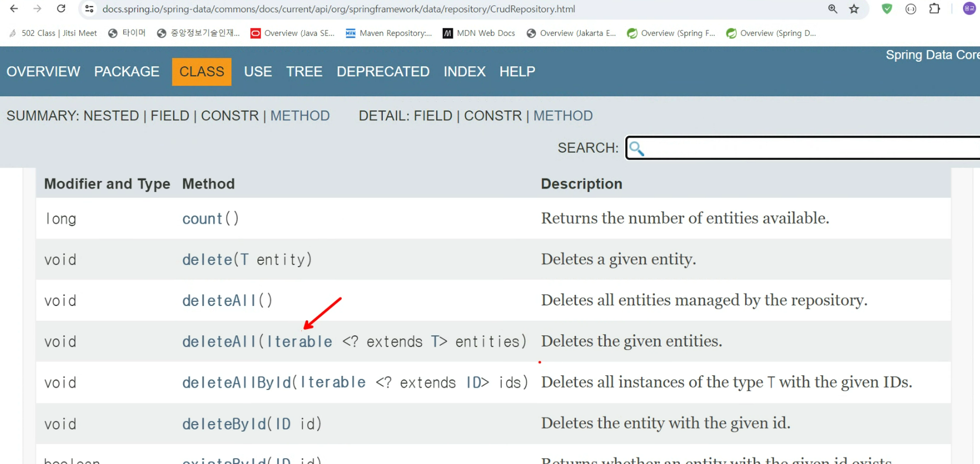980x464 pixels.
Task: Open MDN Web Docs bookmark
Action: click(x=479, y=33)
